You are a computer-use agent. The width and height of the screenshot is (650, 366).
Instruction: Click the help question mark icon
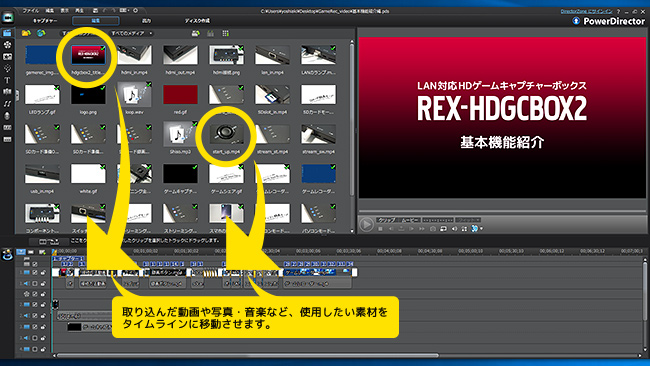coord(618,11)
